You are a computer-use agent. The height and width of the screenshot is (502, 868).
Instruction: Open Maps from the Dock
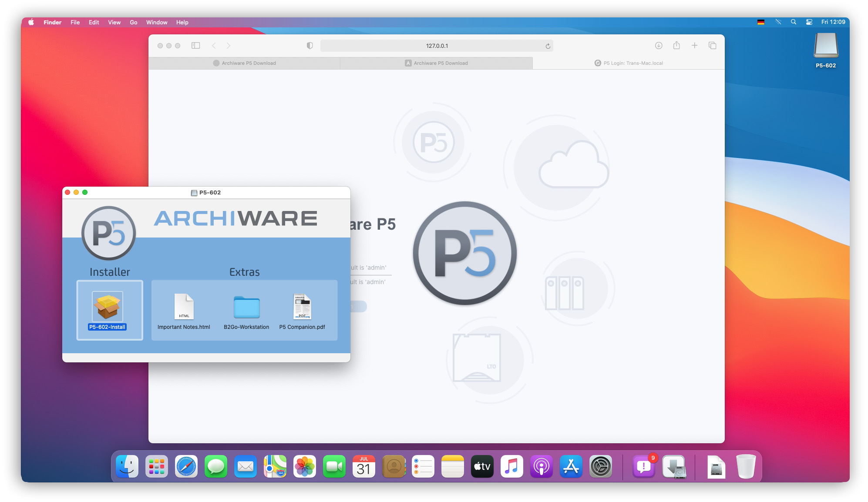click(x=275, y=467)
